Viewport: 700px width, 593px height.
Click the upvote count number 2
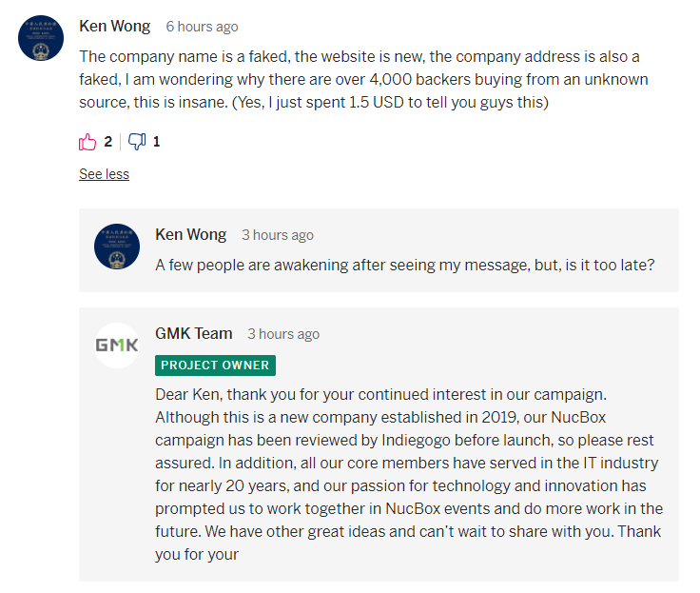[108, 142]
